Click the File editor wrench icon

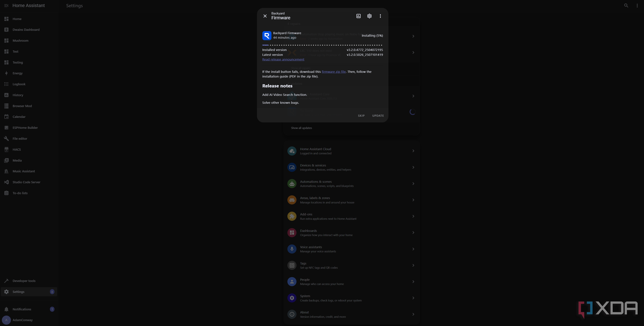coord(7,139)
